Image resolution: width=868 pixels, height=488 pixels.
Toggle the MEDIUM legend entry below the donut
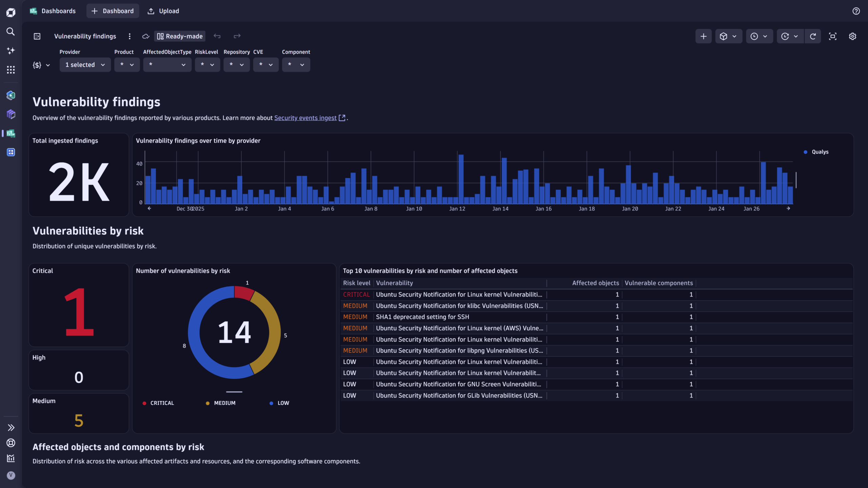(x=221, y=403)
